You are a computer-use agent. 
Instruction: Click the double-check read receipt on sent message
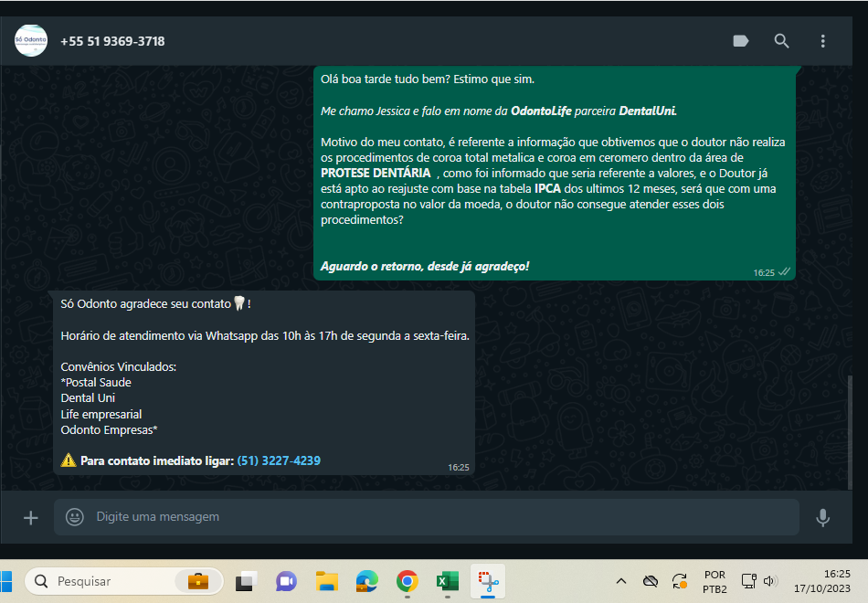[x=785, y=272]
